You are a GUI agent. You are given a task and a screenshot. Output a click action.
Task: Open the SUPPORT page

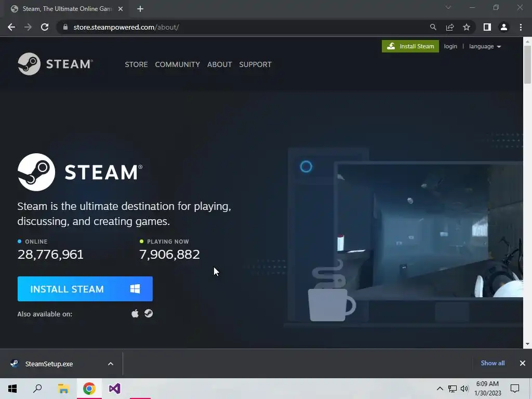pyautogui.click(x=255, y=64)
